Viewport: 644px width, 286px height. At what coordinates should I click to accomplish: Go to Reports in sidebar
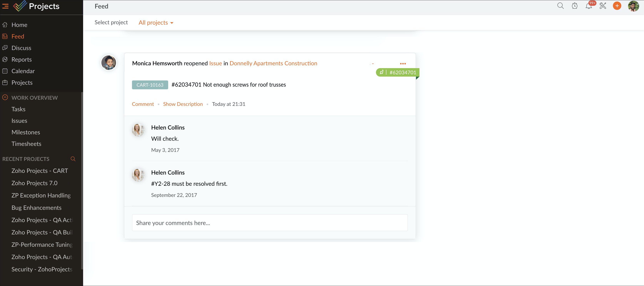click(22, 59)
